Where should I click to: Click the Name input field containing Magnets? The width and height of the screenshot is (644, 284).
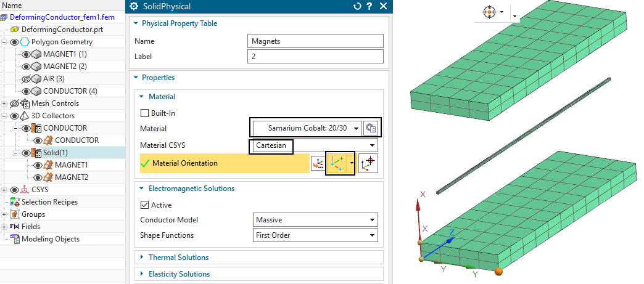coord(315,41)
